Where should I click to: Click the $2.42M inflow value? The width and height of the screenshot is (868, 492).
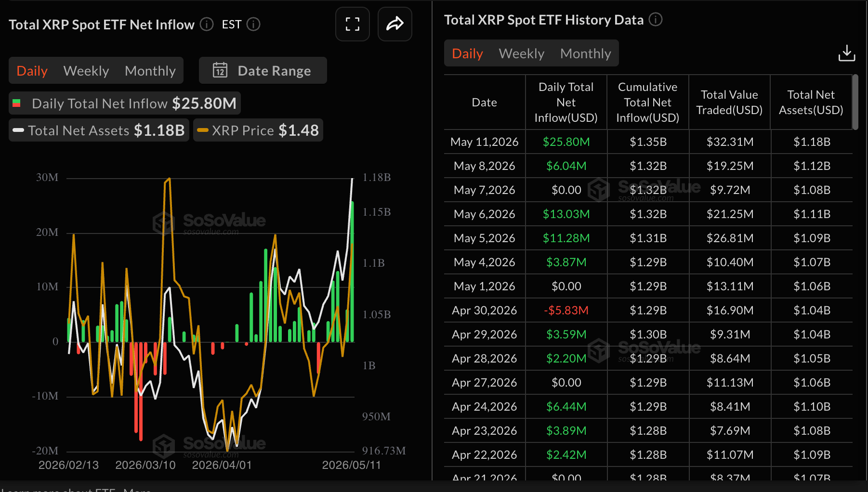566,454
